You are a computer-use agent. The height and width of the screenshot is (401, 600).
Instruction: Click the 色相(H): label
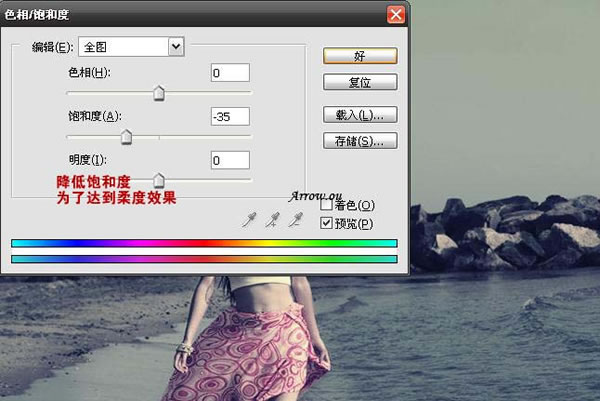click(x=89, y=72)
